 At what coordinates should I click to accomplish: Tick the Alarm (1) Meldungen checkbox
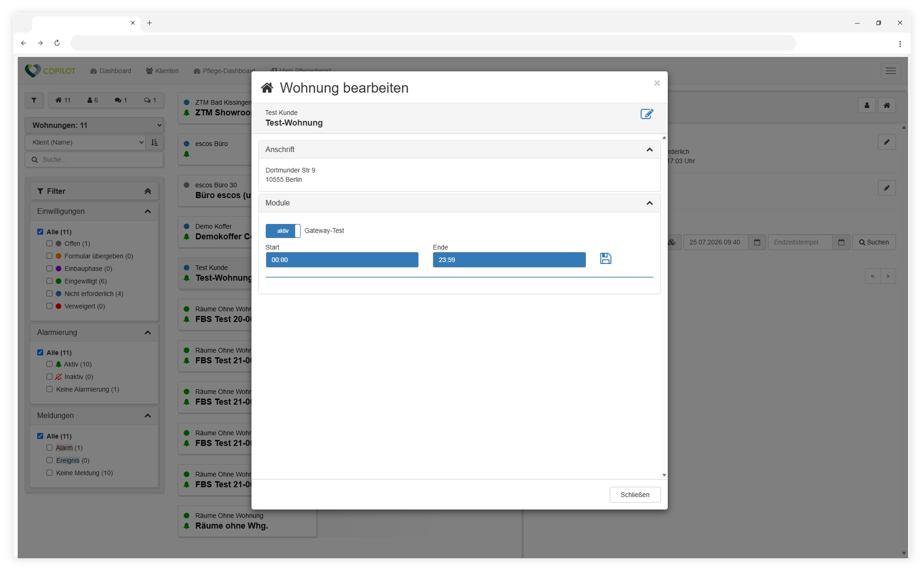coord(49,448)
